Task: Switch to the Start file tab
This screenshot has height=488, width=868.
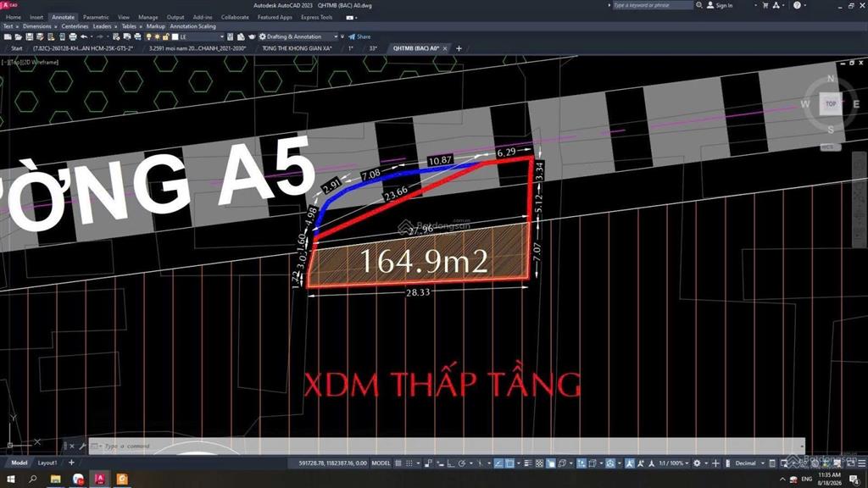Action: click(17, 48)
